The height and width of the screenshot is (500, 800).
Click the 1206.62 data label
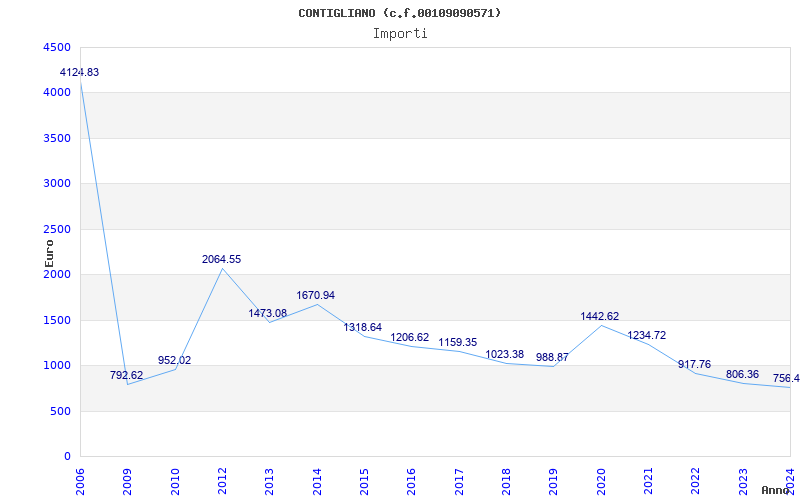pos(410,338)
